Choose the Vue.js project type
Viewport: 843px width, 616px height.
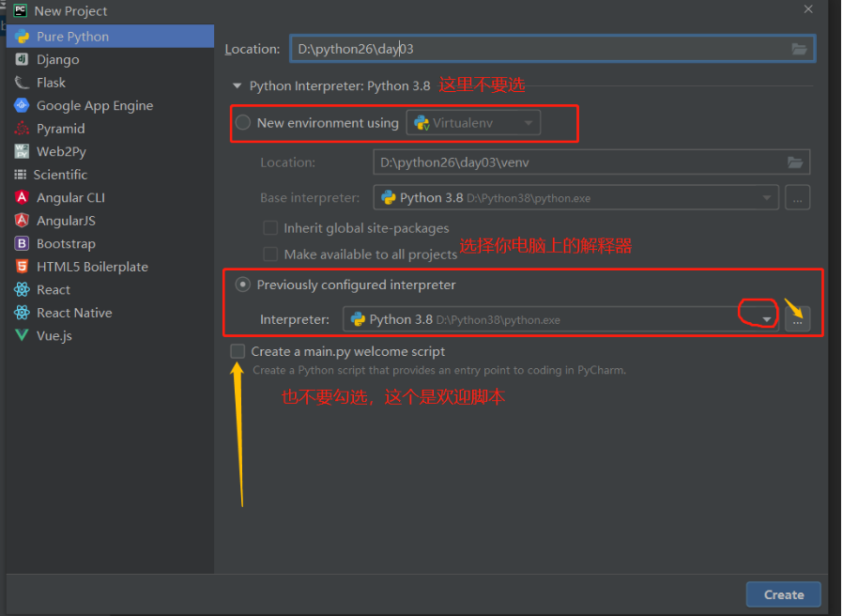110,336
